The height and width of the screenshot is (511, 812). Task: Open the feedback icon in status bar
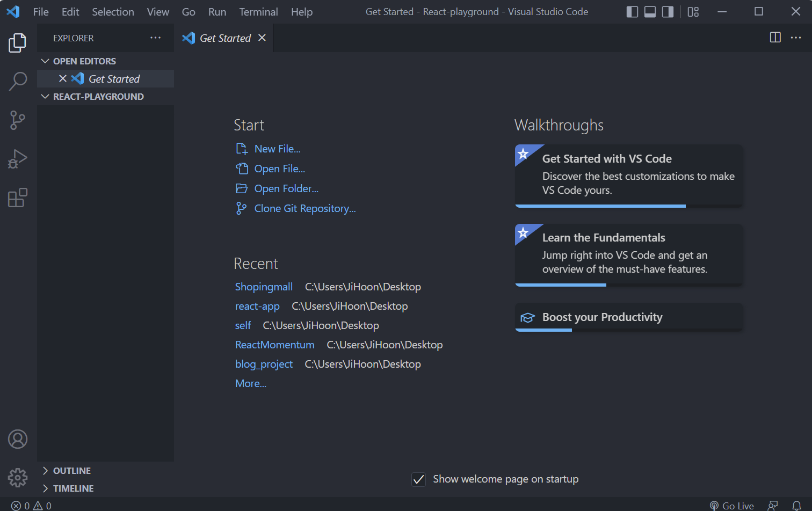coord(773,506)
